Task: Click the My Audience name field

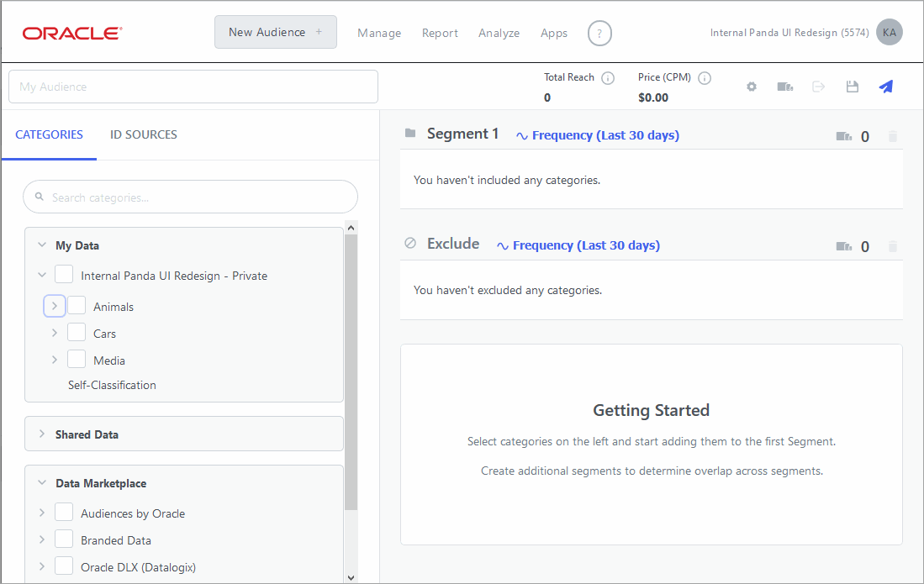Action: (x=193, y=87)
